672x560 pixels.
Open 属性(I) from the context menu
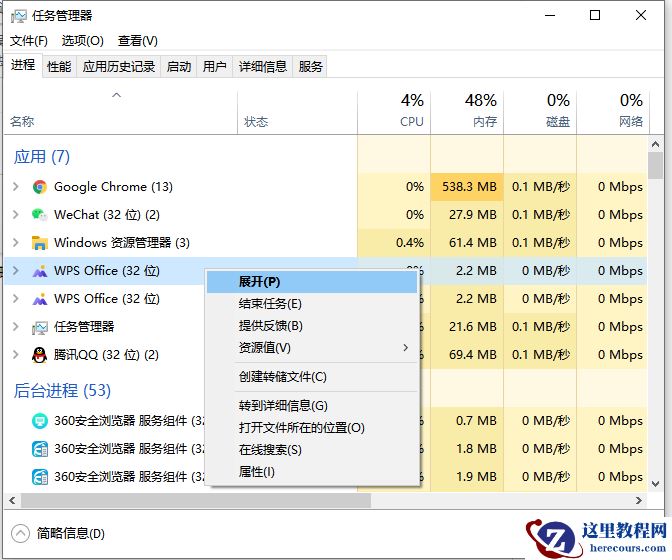(312, 472)
